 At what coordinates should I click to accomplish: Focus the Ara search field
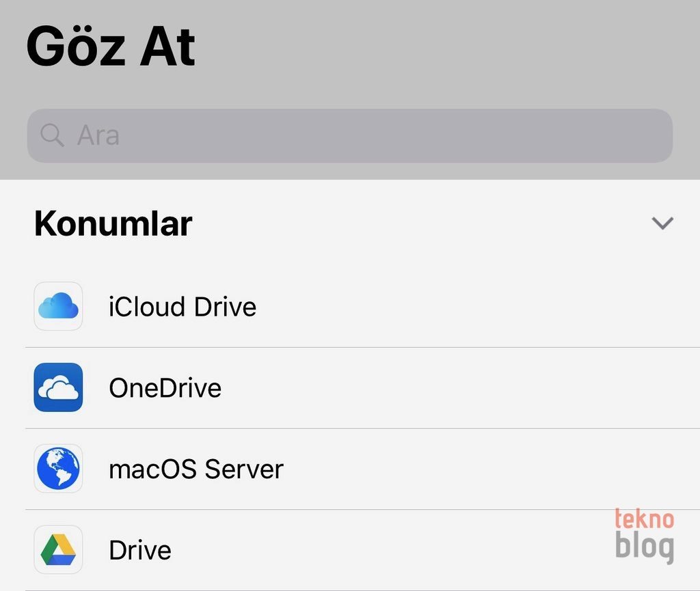[x=350, y=135]
